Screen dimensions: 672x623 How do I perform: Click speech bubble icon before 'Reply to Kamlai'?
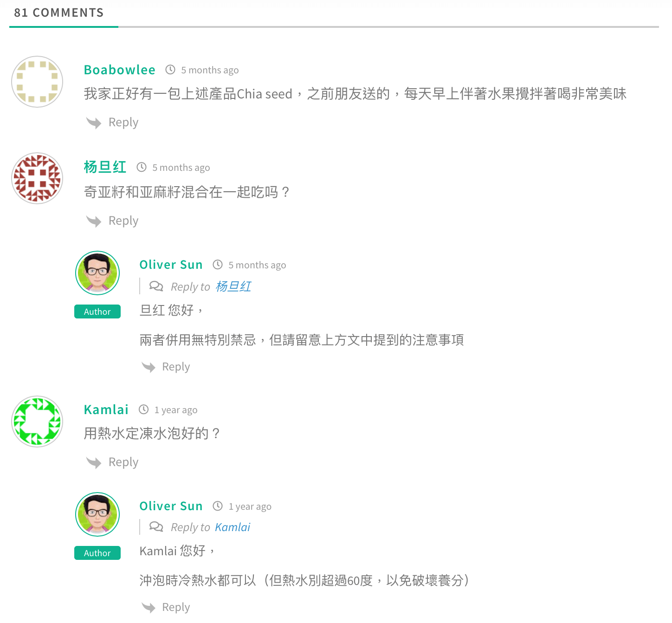click(156, 526)
